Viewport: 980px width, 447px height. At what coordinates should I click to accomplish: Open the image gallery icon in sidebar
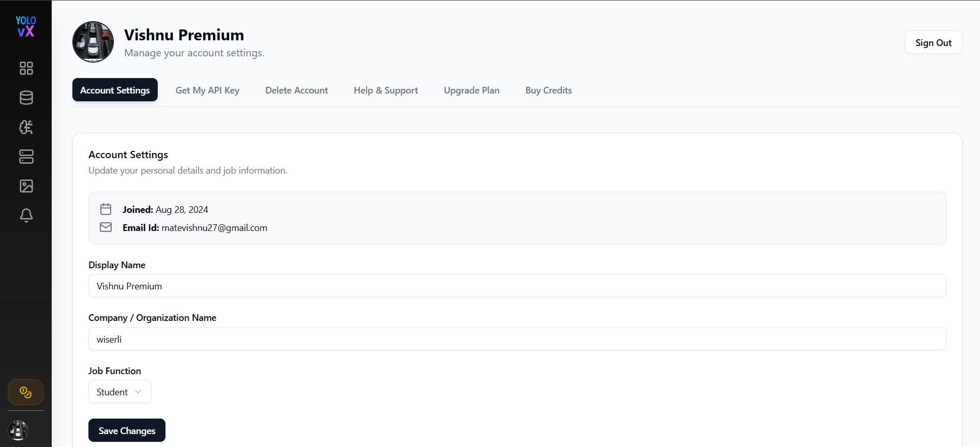(x=26, y=186)
